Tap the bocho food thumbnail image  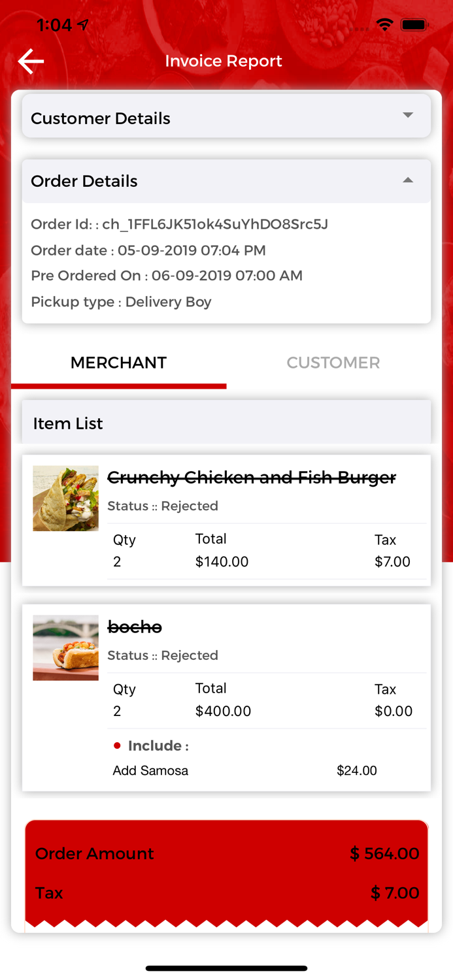pyautogui.click(x=65, y=647)
